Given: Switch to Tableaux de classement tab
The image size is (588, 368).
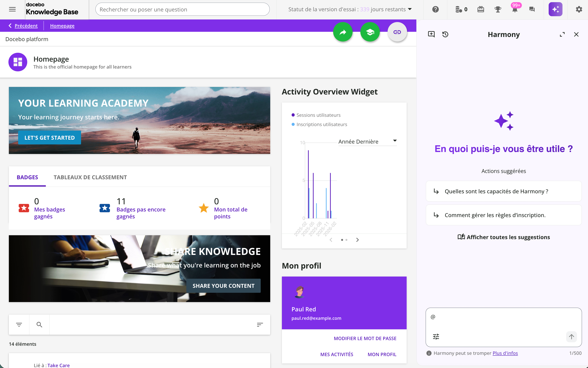Looking at the screenshot, I should [90, 177].
